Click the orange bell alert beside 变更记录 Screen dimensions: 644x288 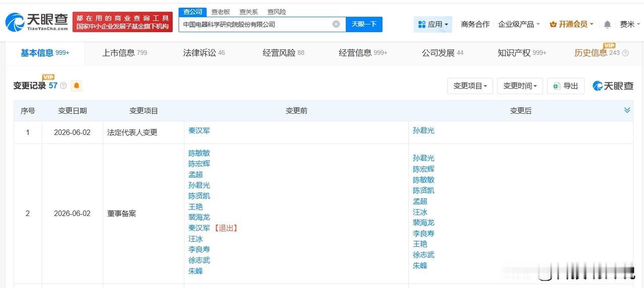[77, 86]
